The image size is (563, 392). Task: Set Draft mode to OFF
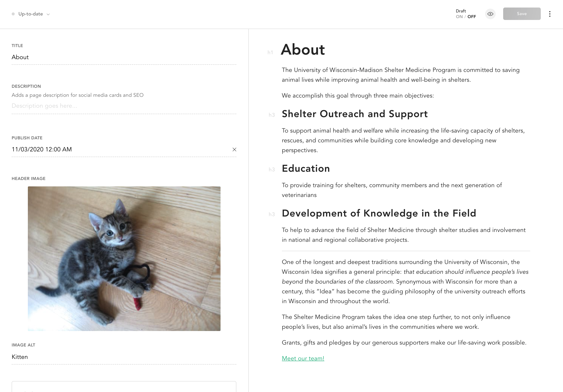472,16
